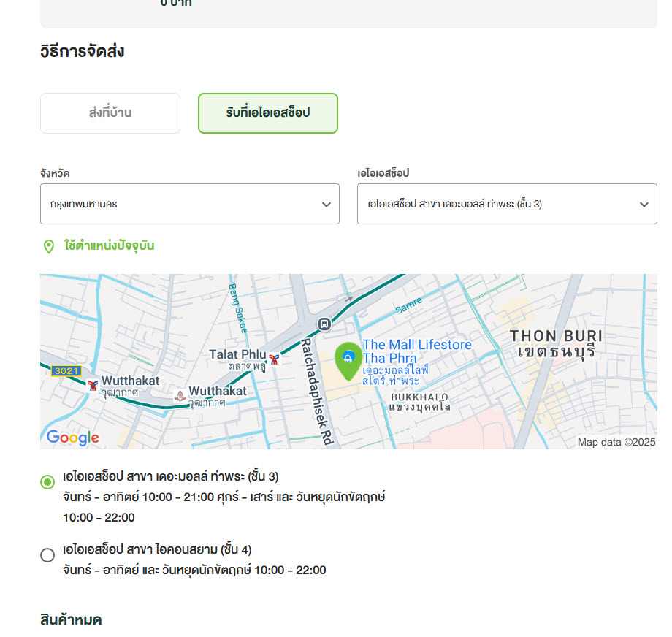Click the green location pin icon beside ใช้ตำแหน่งปัจจุบัน
Screen dimensions: 672x637
tap(49, 246)
